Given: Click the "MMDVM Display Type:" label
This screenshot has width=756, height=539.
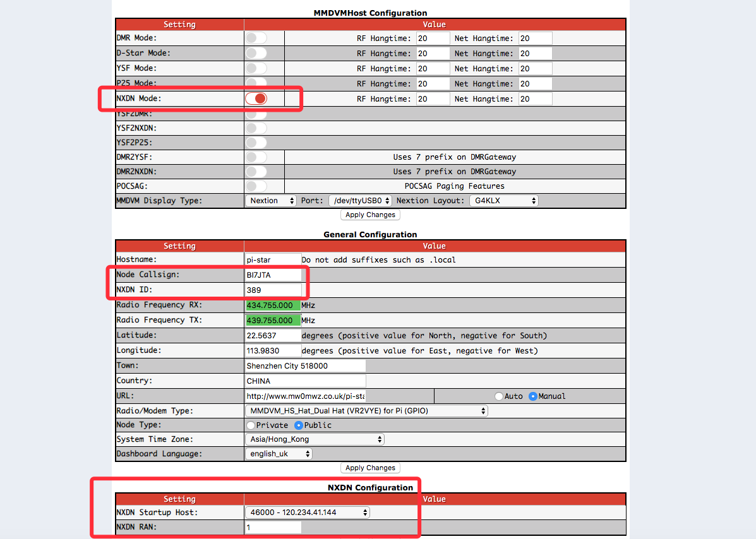Looking at the screenshot, I should (159, 201).
